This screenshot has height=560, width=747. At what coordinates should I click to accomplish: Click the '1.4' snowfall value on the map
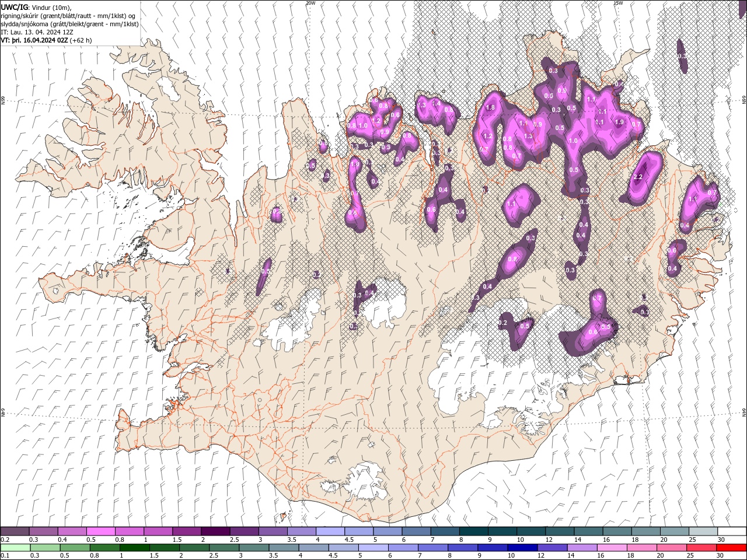(x=435, y=103)
